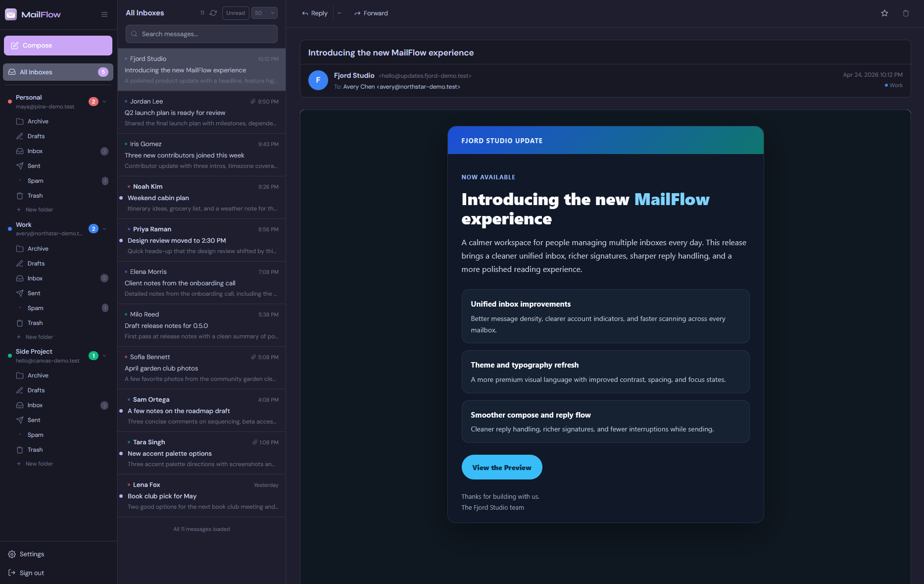
Task: Click the MailFlow logo icon
Action: coord(11,14)
